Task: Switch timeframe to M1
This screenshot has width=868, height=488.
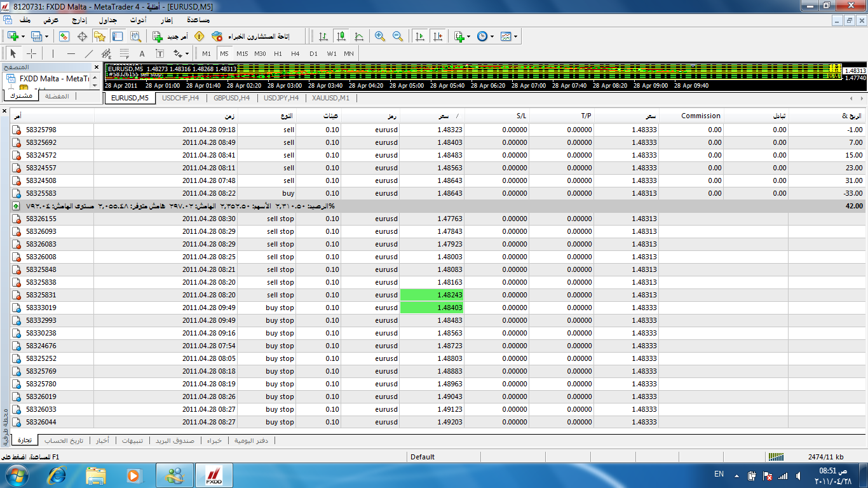Action: point(207,53)
